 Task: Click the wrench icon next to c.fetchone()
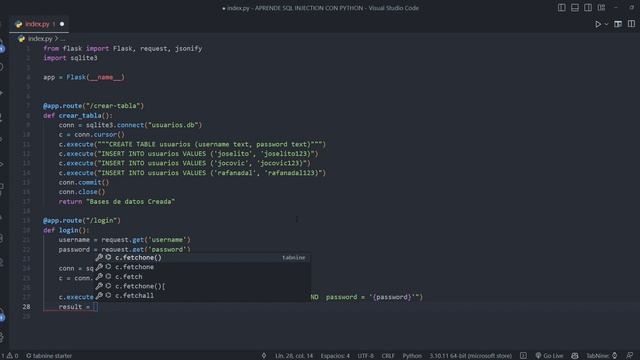point(99,258)
